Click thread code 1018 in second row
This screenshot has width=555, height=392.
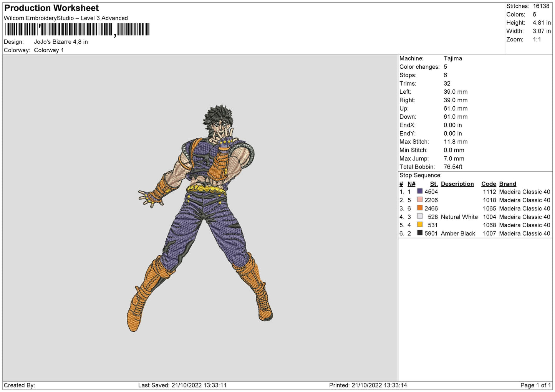pos(489,200)
